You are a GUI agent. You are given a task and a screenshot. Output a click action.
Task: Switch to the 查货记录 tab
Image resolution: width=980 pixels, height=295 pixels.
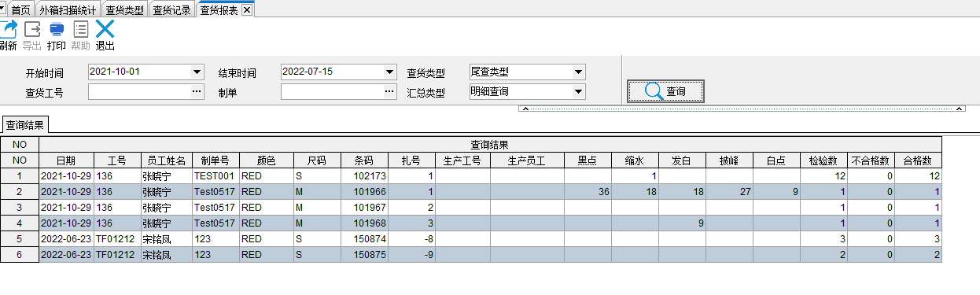tap(171, 10)
